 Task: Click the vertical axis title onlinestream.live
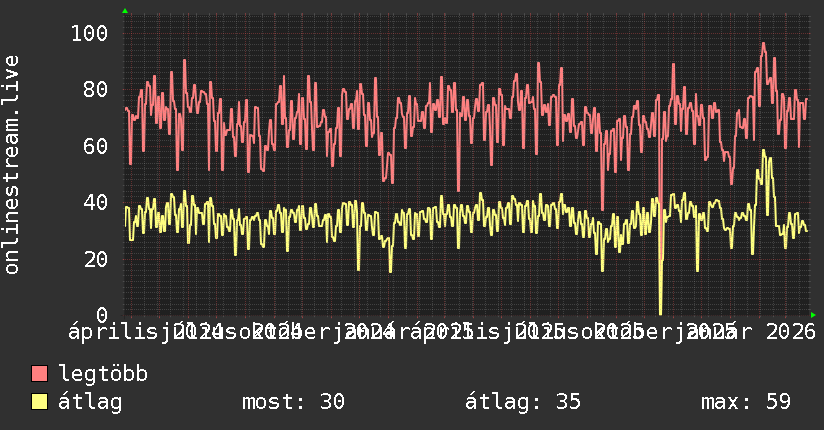coord(11,165)
